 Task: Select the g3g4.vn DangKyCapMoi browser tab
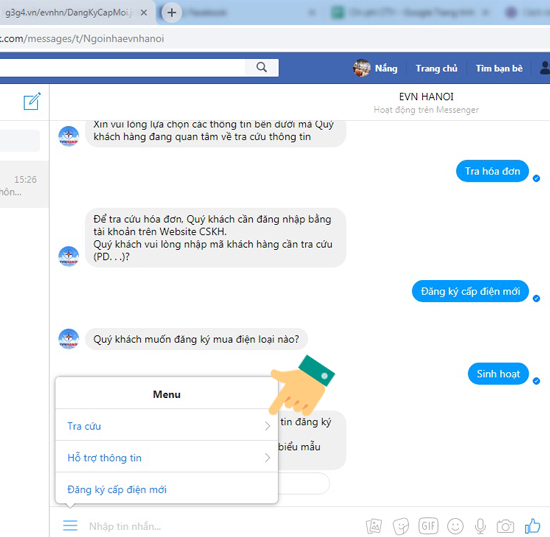click(69, 13)
